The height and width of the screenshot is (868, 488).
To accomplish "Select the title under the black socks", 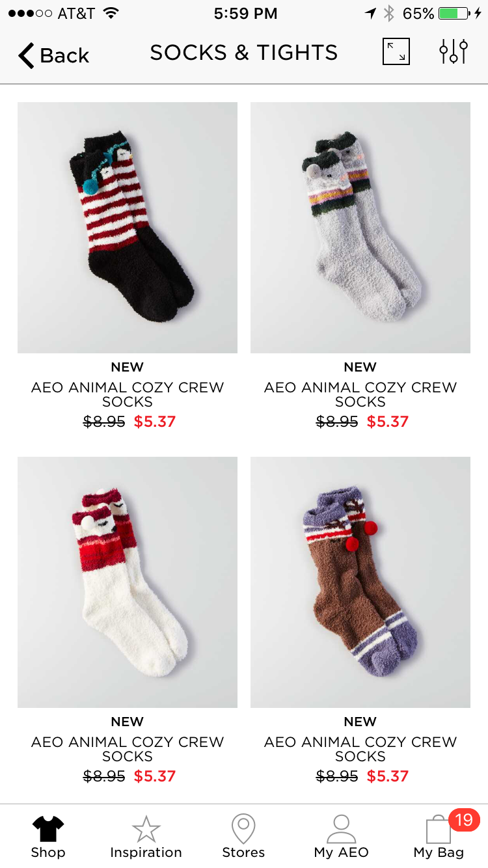I will pyautogui.click(x=128, y=394).
